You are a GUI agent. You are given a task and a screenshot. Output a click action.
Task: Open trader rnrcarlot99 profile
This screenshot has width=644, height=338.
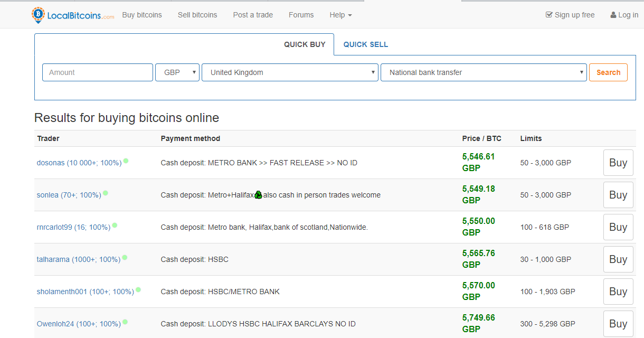pos(73,227)
